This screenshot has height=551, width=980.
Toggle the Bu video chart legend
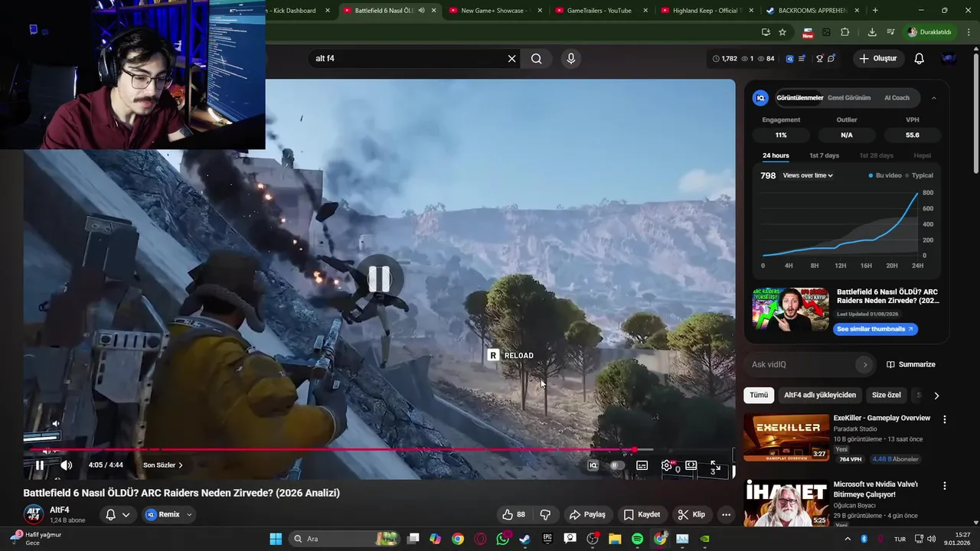click(886, 175)
